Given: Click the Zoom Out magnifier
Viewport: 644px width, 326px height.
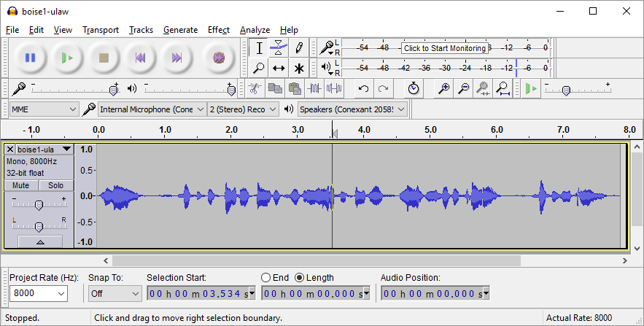Looking at the screenshot, I should 463,88.
